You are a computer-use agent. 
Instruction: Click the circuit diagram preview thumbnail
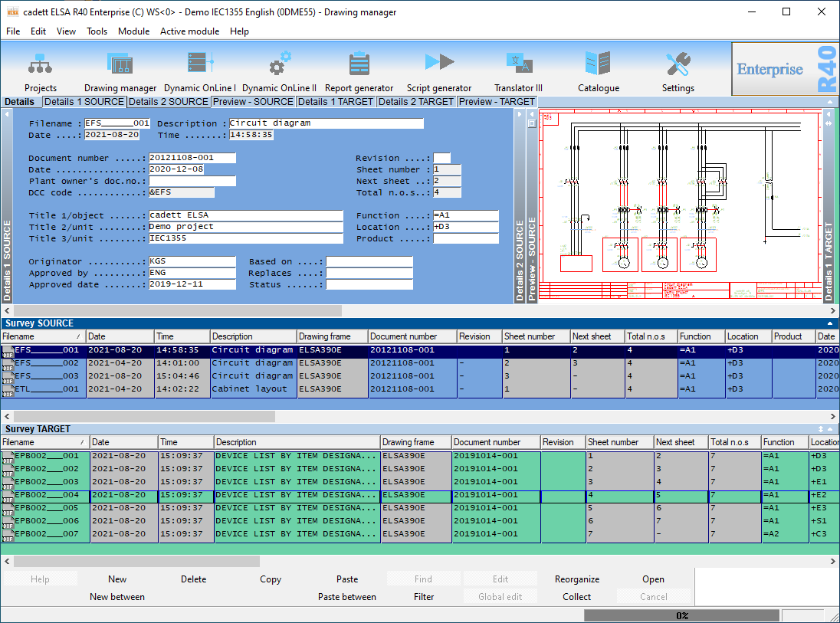[x=681, y=206]
